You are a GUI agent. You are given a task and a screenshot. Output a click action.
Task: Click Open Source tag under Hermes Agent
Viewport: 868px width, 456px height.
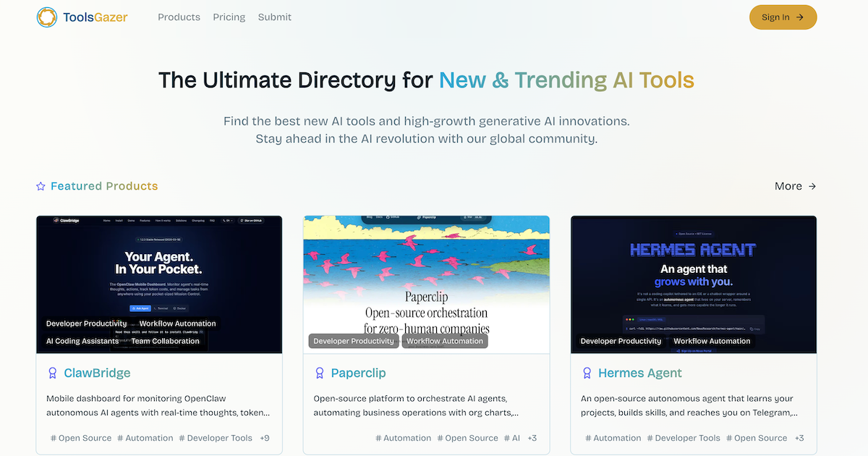pos(757,438)
